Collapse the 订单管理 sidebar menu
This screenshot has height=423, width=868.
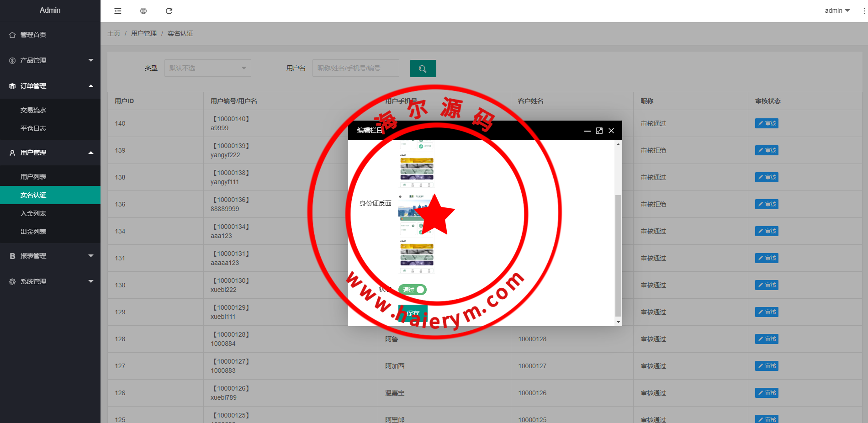tap(50, 86)
